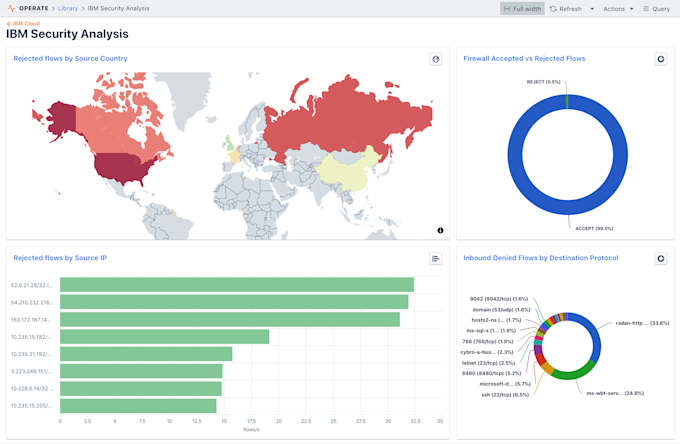This screenshot has width=680, height=444.
Task: Click the blue radan-http donut segment
Action: coord(595,336)
